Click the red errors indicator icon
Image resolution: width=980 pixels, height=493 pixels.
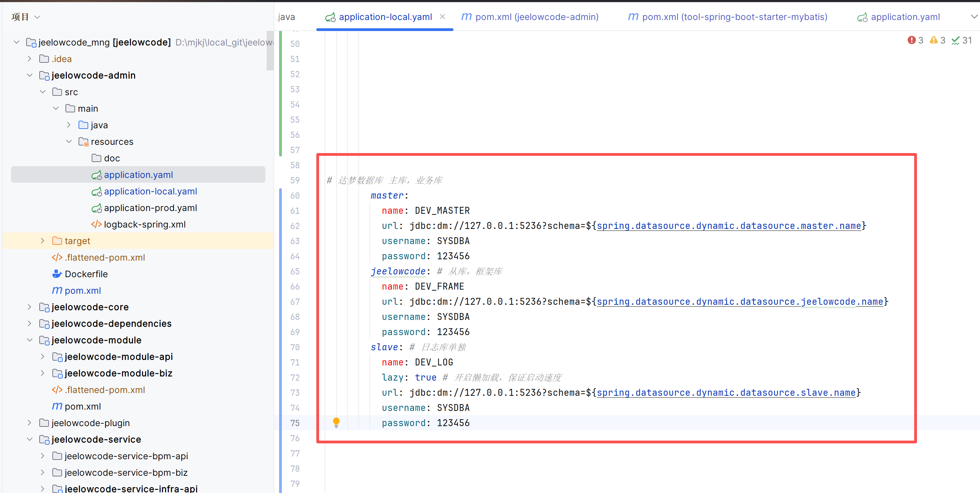click(x=911, y=40)
